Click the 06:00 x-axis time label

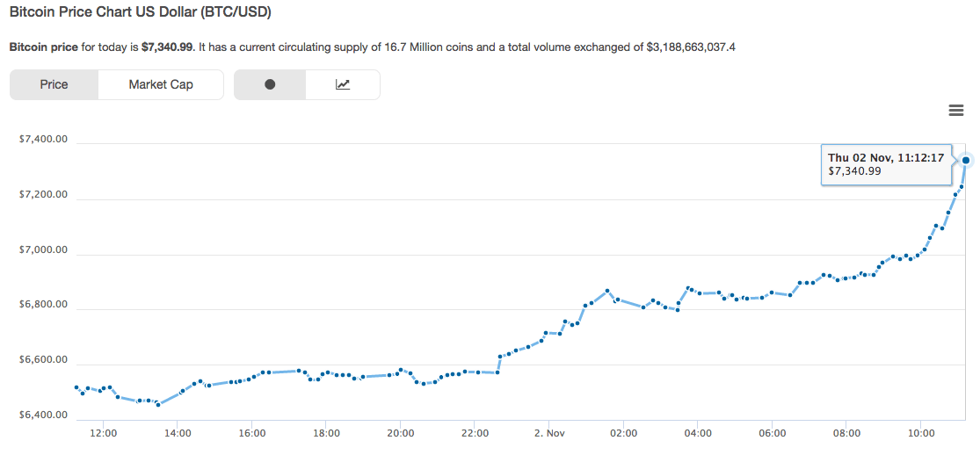click(x=772, y=432)
